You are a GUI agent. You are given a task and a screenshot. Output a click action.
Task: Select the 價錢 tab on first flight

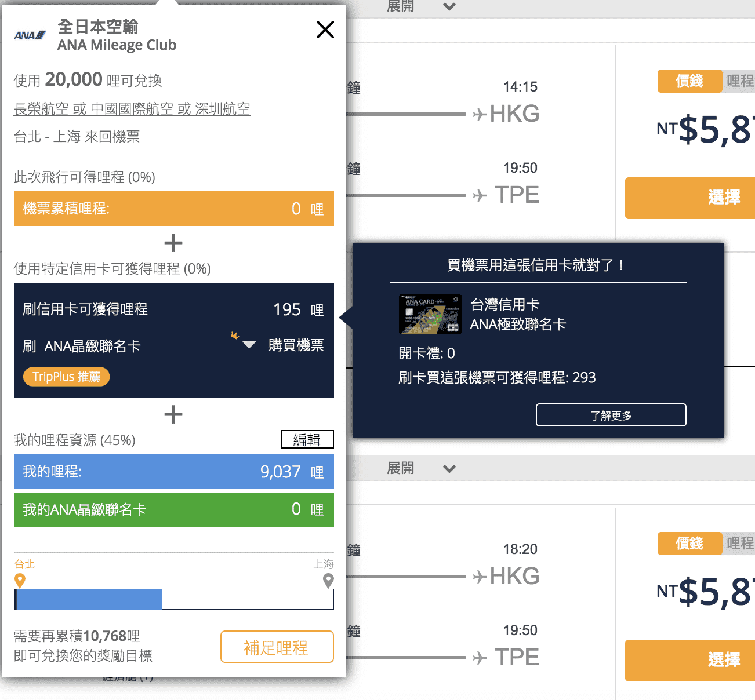[x=689, y=81]
